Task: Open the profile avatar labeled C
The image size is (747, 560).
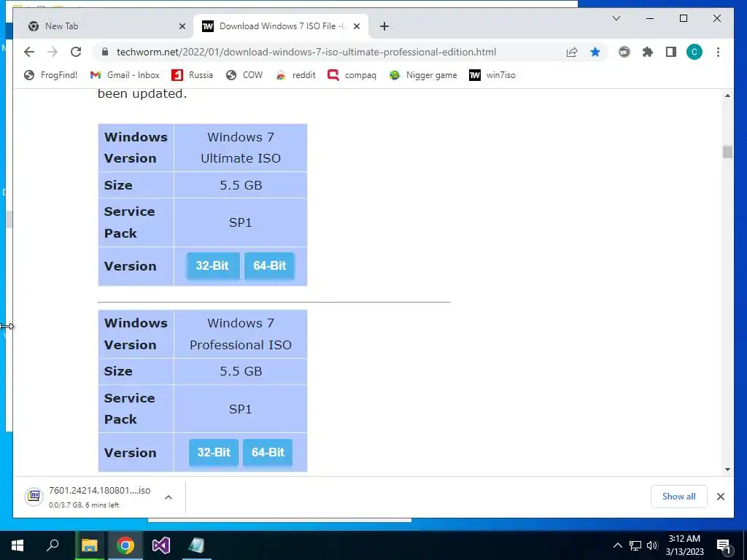Action: 694,52
